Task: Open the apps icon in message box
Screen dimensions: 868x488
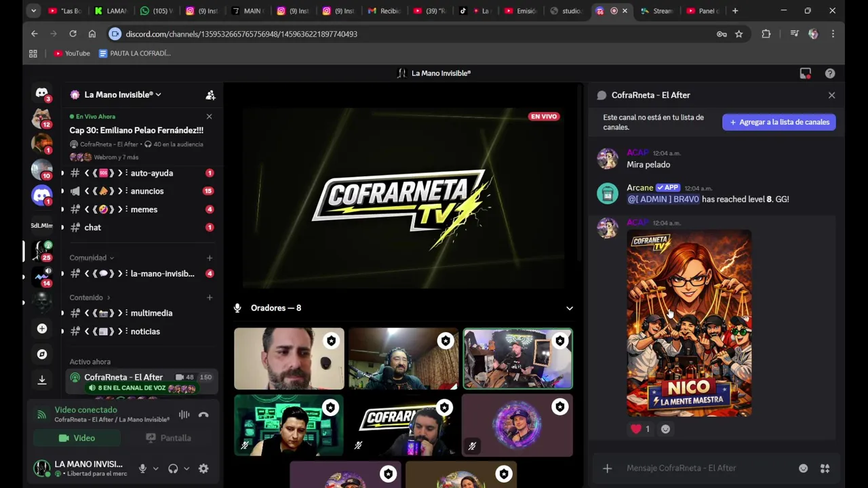Action: 825,468
